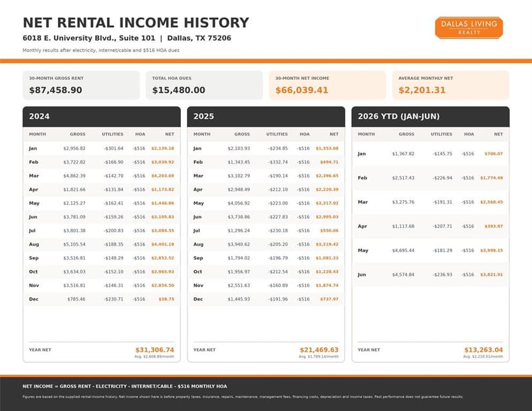Viewport: 532px width, 411px height.
Task: Select the 2026 April gross amount $1,117.68
Action: (x=403, y=226)
